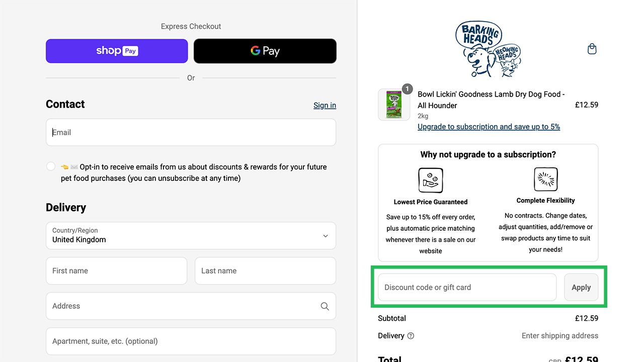Pay with Shop Pay
Screen dimensions: 644x362
click(x=117, y=51)
